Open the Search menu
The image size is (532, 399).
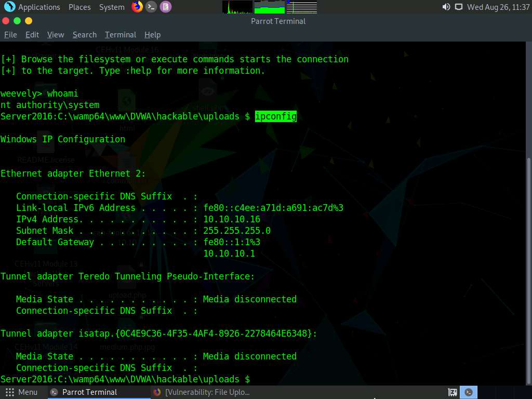pos(84,35)
